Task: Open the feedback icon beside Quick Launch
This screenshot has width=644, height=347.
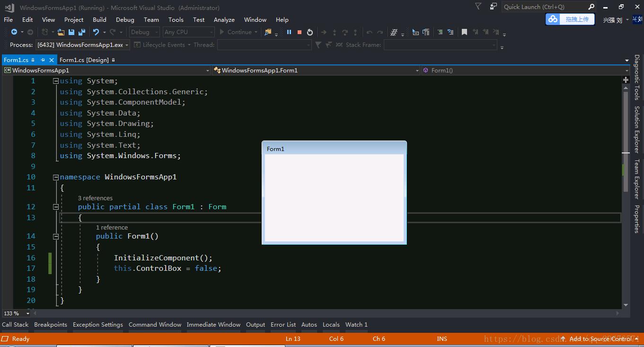Action: [494, 7]
